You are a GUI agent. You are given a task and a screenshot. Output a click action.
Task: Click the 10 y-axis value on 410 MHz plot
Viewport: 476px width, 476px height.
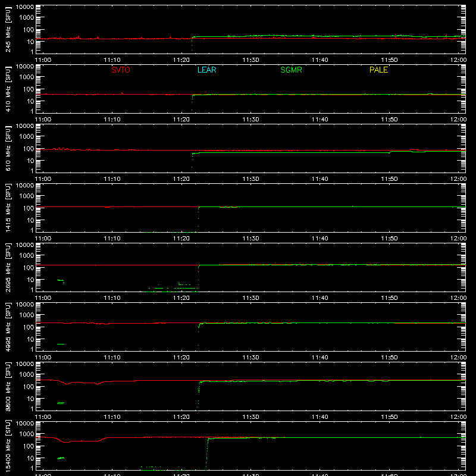(30, 101)
